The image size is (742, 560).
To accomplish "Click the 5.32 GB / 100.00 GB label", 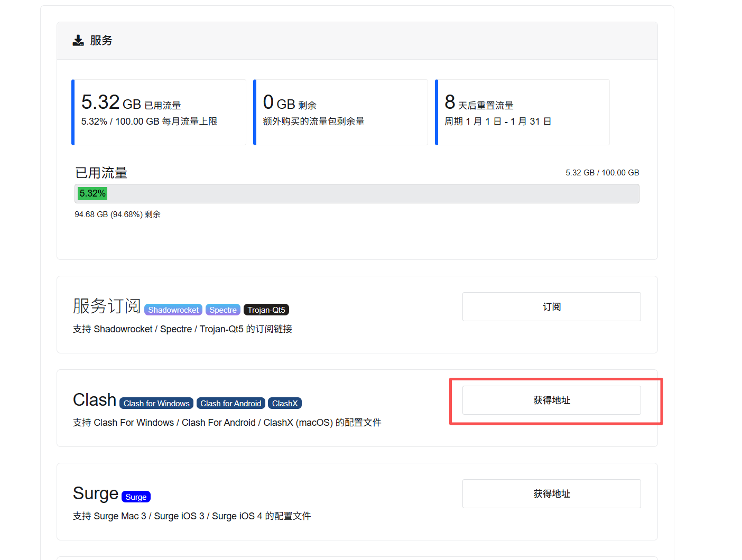I will pyautogui.click(x=602, y=172).
